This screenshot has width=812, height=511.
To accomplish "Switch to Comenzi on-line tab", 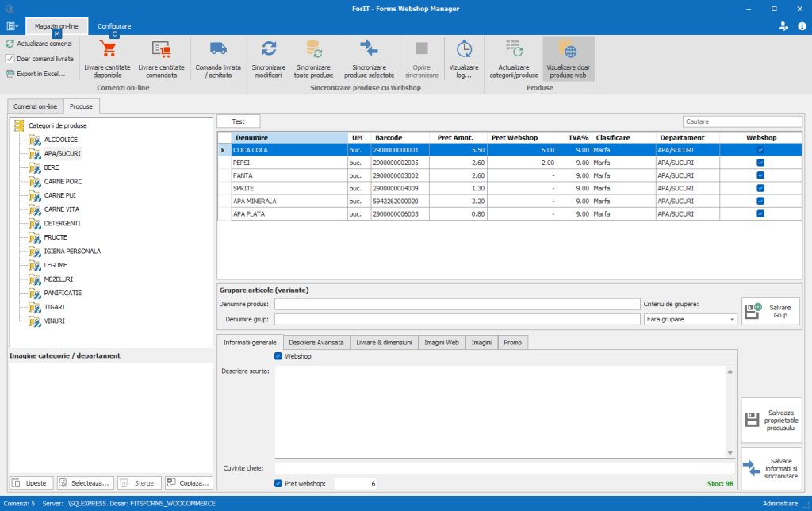I will click(35, 106).
